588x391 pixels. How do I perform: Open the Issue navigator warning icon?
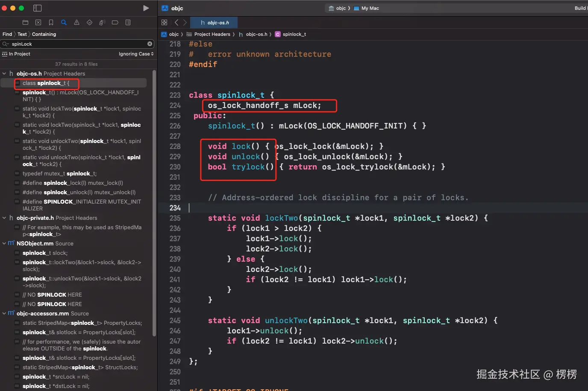pyautogui.click(x=76, y=23)
